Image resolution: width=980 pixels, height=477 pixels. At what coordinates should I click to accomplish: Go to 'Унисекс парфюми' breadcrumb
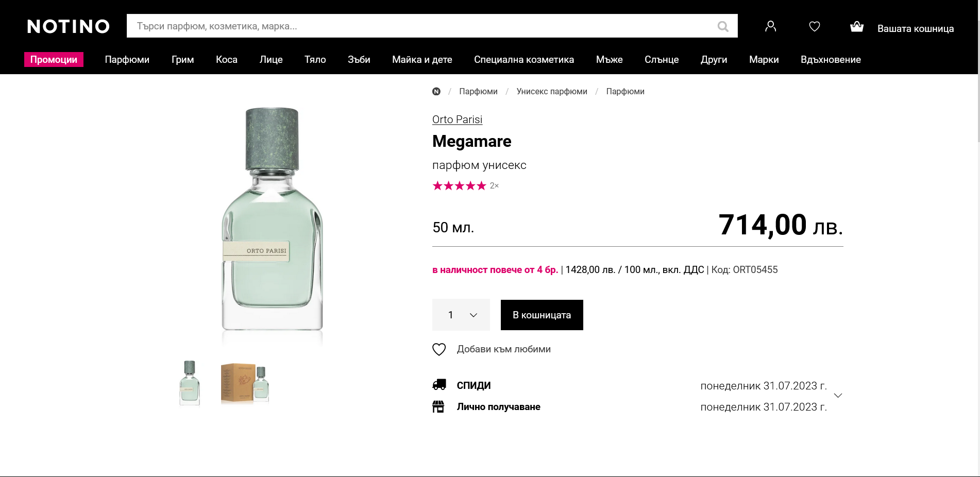tap(551, 92)
